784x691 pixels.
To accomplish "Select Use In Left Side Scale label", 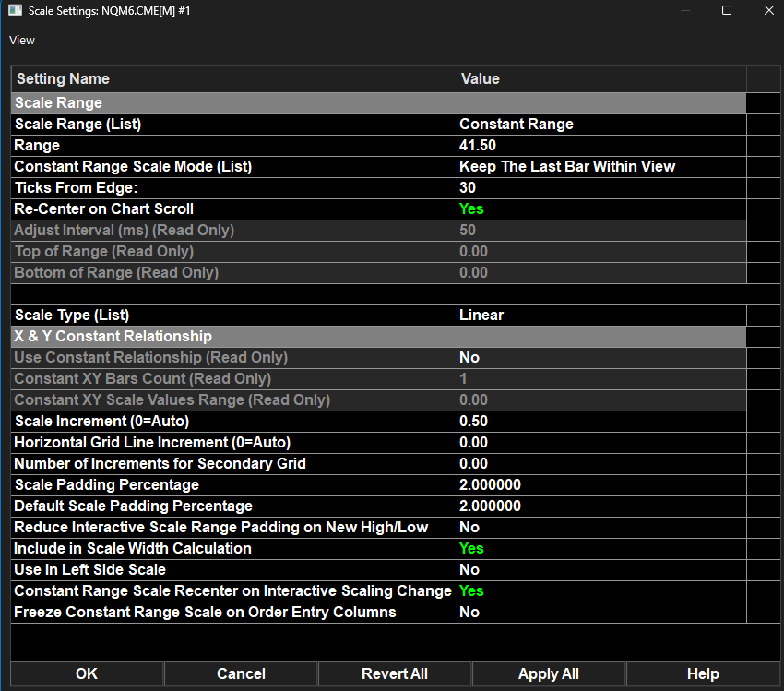I will point(90,569).
